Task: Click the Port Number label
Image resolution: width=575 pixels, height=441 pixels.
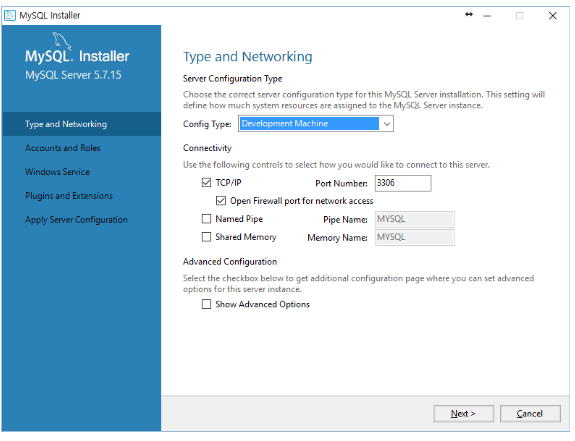Action: (341, 183)
